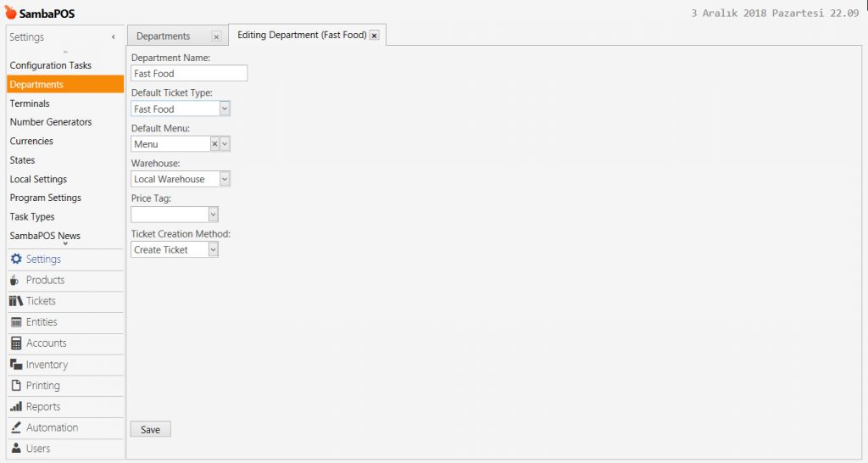Show more Settings items below SambaPOS News

[x=65, y=243]
